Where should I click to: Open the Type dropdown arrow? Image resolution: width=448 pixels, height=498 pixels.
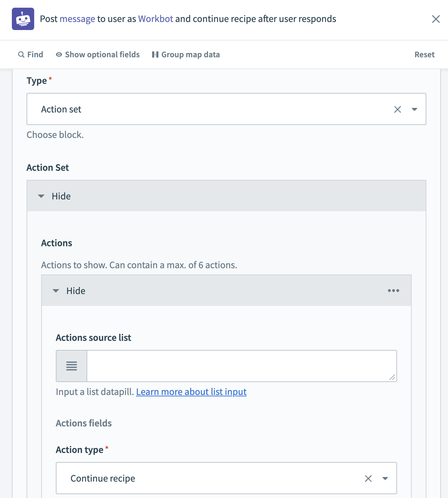tap(415, 109)
